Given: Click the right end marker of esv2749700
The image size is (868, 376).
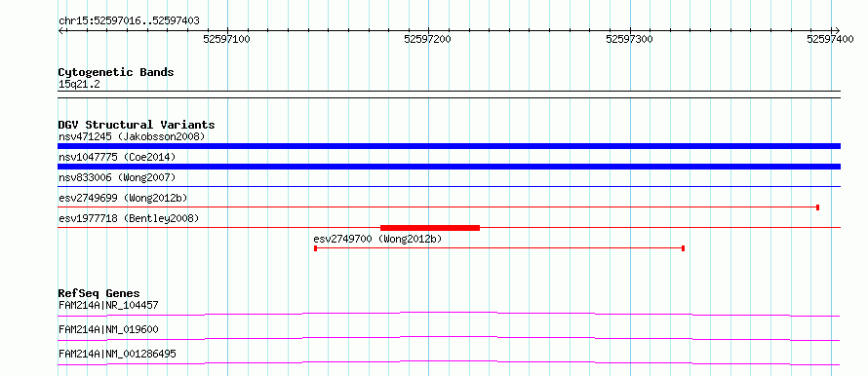Looking at the screenshot, I should 683,248.
